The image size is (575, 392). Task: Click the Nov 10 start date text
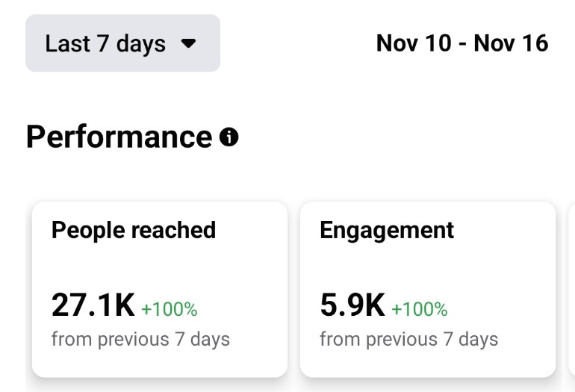pos(414,43)
